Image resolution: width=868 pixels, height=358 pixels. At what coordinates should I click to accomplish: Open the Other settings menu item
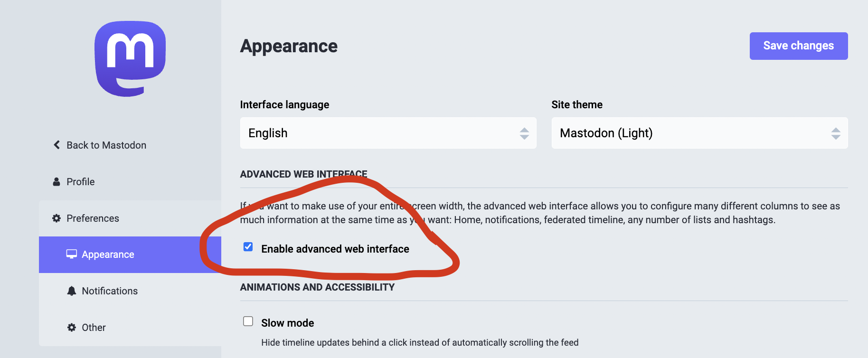(94, 328)
